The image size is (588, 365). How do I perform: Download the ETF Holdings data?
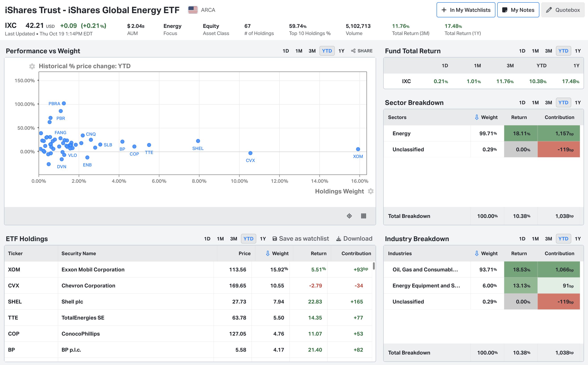point(354,238)
